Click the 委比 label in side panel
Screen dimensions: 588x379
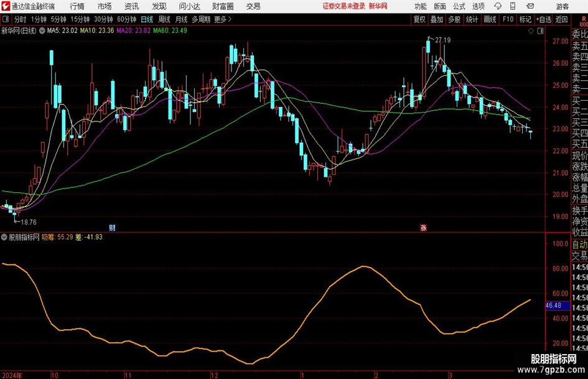click(580, 34)
